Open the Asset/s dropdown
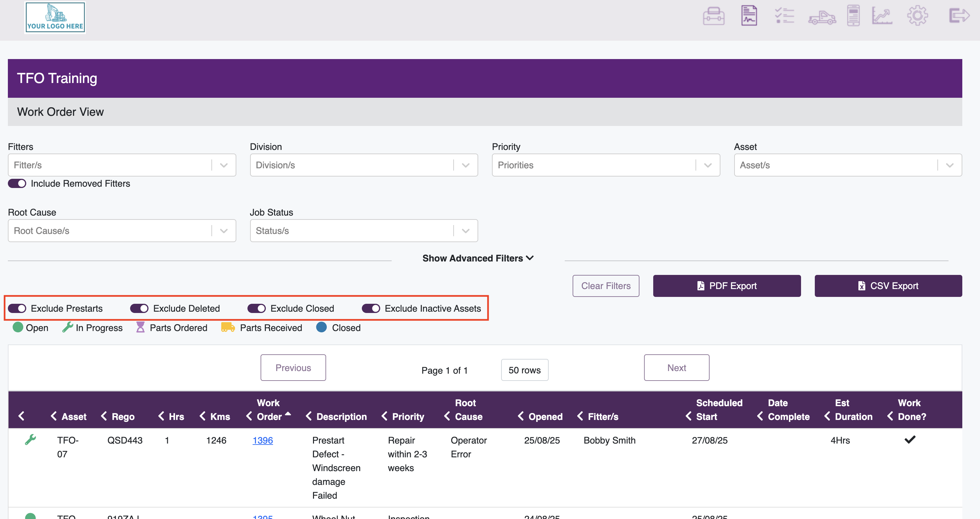The width and height of the screenshot is (980, 519). (x=848, y=165)
